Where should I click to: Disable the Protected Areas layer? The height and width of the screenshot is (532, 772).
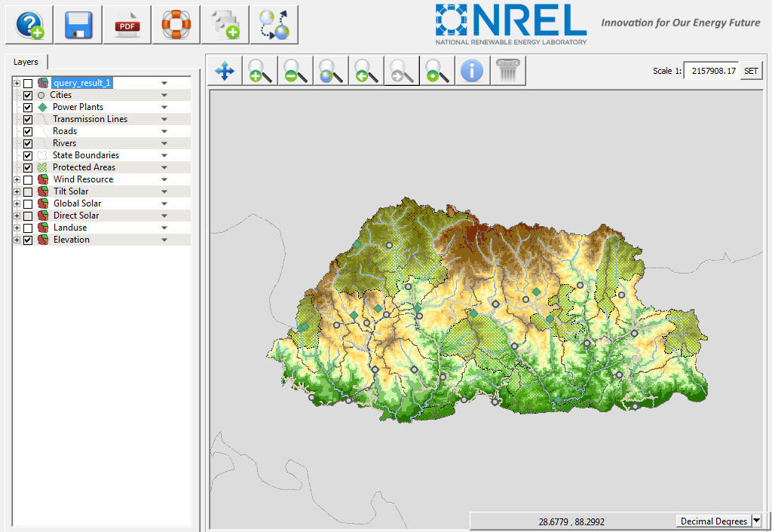(x=28, y=167)
